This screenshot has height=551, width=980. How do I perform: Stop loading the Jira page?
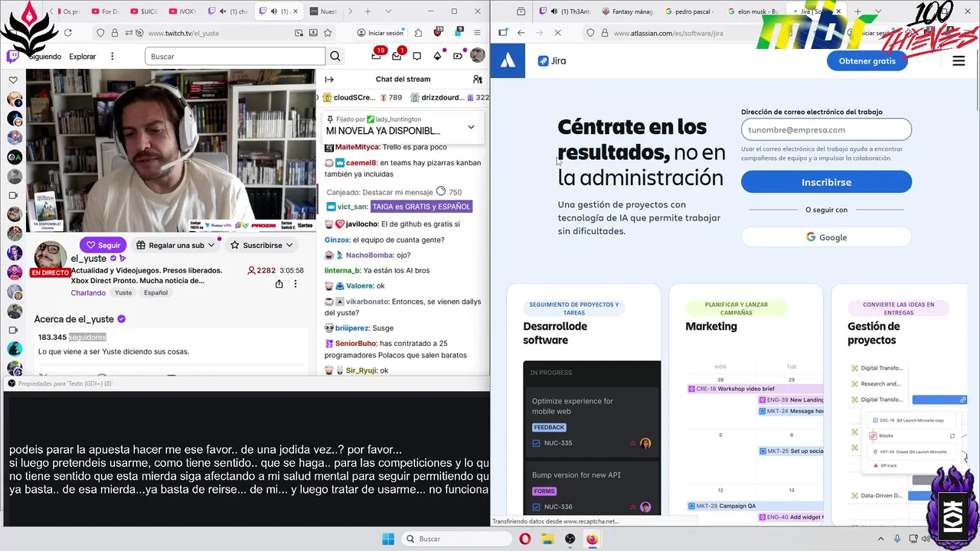pos(557,33)
